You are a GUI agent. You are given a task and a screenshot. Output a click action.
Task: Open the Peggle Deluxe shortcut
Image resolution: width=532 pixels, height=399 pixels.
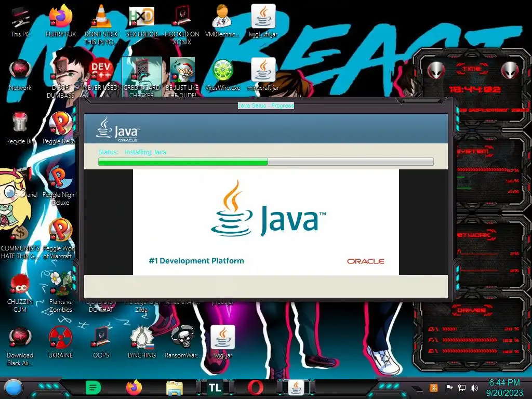coord(60,129)
